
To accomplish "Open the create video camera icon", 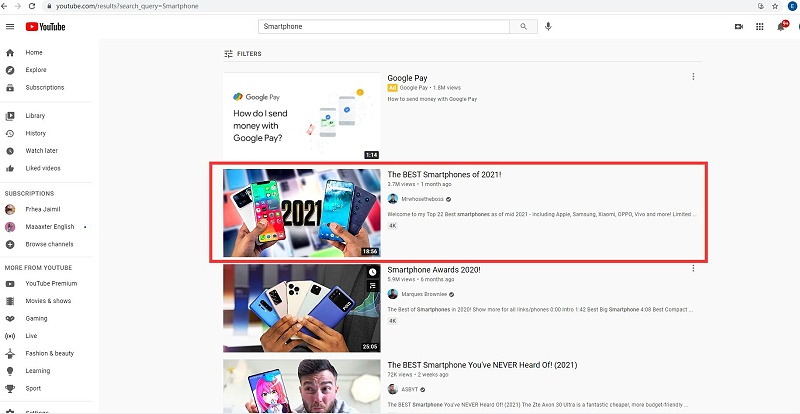I will coord(738,26).
